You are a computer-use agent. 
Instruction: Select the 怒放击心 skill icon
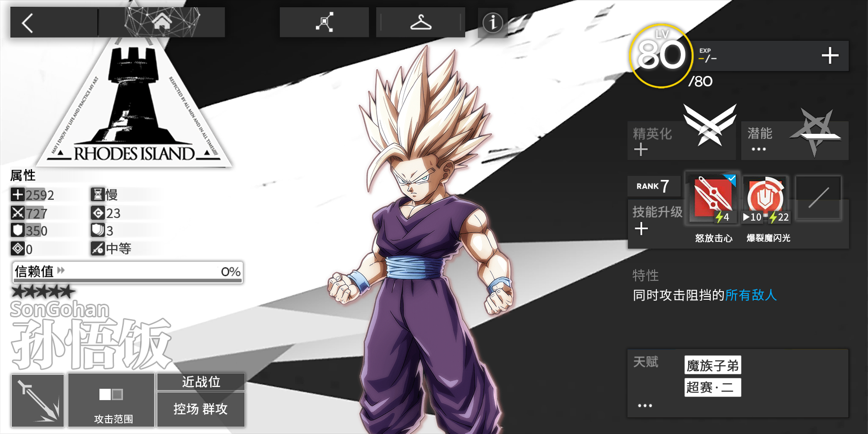click(x=712, y=198)
